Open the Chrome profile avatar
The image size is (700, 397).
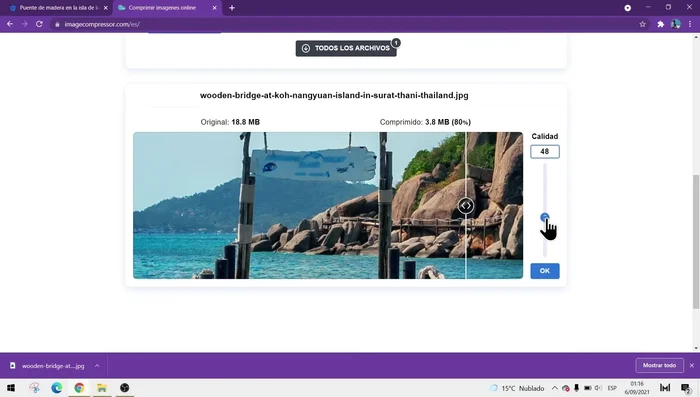[675, 24]
